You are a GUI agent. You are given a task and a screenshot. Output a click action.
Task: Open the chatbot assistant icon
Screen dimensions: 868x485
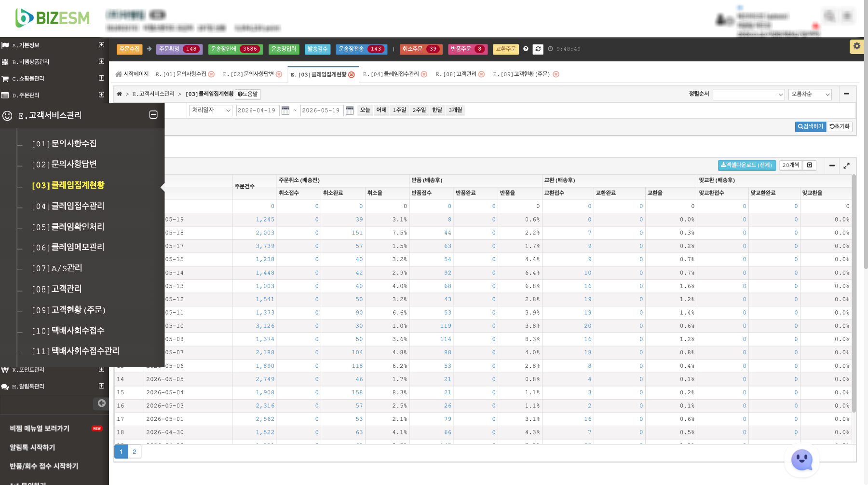coord(802,460)
